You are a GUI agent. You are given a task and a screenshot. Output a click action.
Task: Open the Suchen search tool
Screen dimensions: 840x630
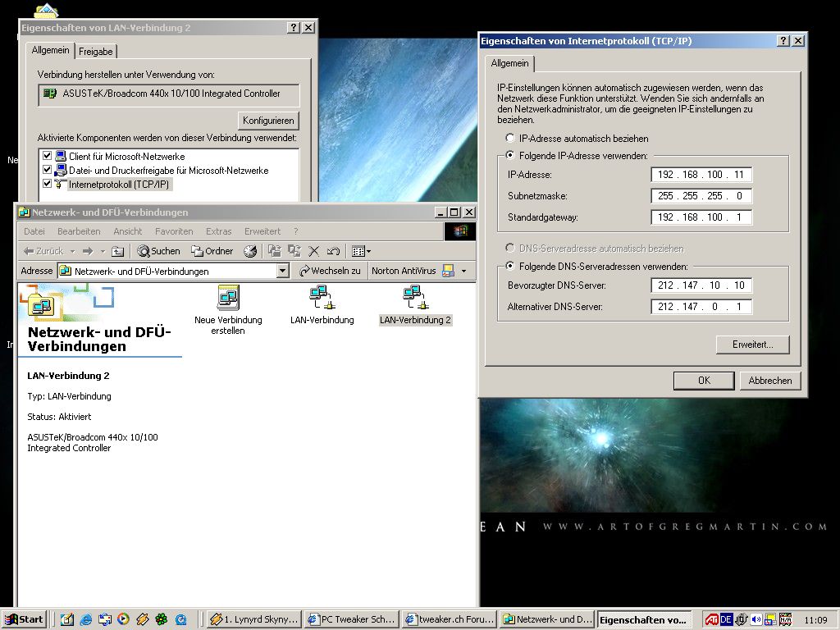pyautogui.click(x=159, y=251)
